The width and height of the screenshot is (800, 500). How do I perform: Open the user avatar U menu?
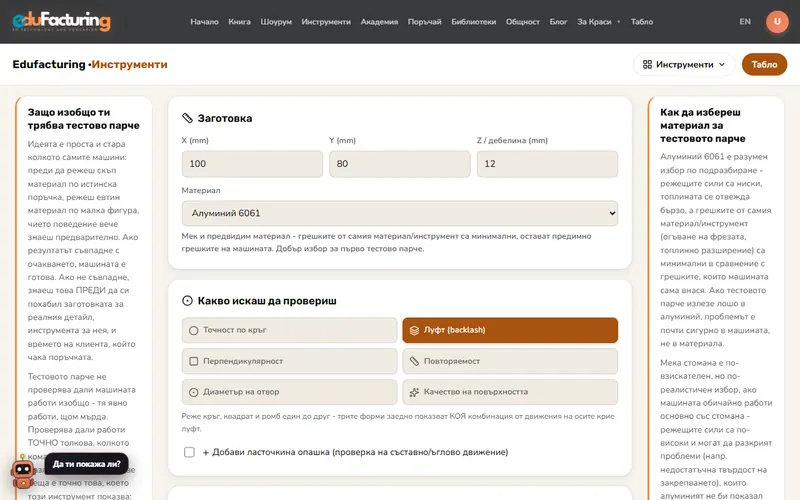tap(777, 21)
